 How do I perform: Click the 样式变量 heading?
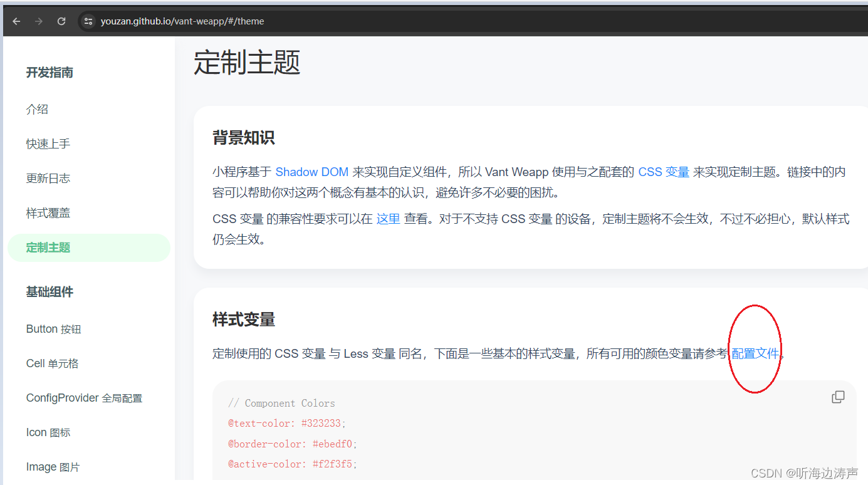[x=244, y=320]
